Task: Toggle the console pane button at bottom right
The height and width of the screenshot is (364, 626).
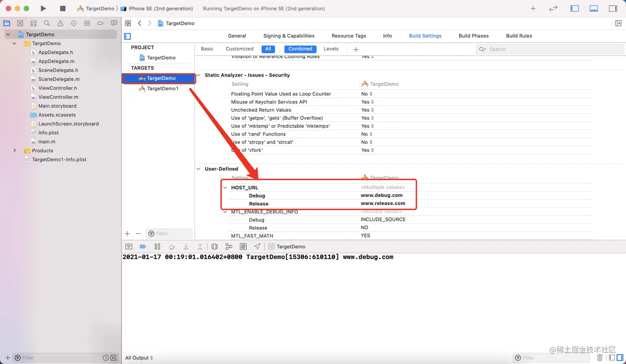Action: [x=620, y=357]
